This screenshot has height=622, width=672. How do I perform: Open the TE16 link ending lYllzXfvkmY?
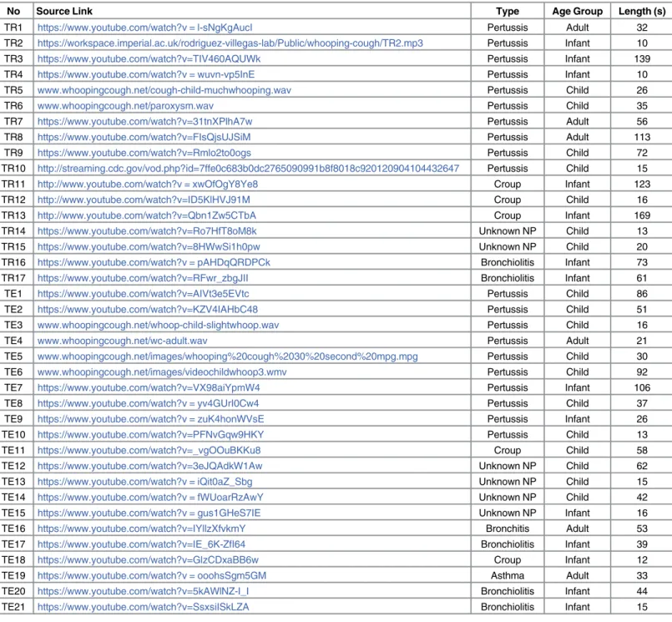click(141, 528)
